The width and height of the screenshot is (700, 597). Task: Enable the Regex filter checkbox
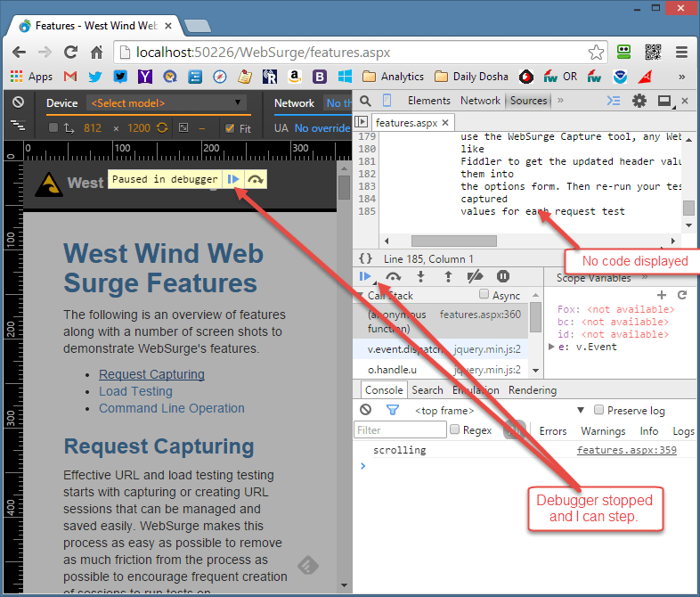[x=454, y=429]
